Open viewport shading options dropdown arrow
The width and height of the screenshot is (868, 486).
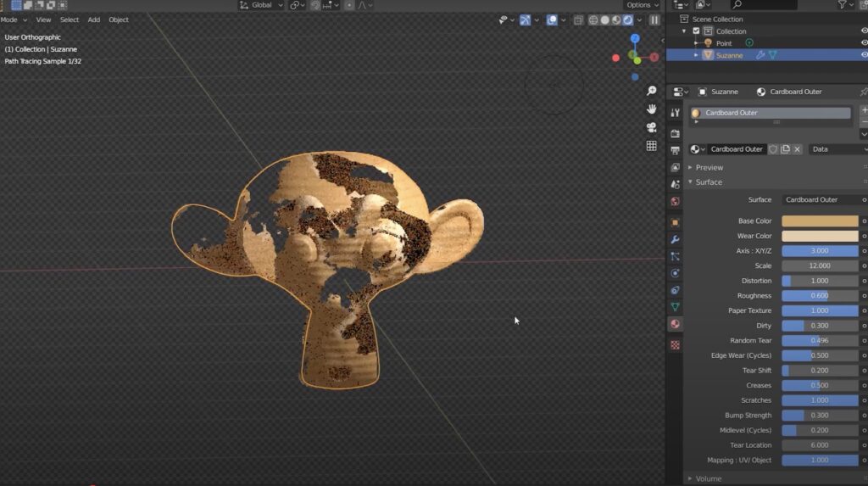tap(639, 20)
